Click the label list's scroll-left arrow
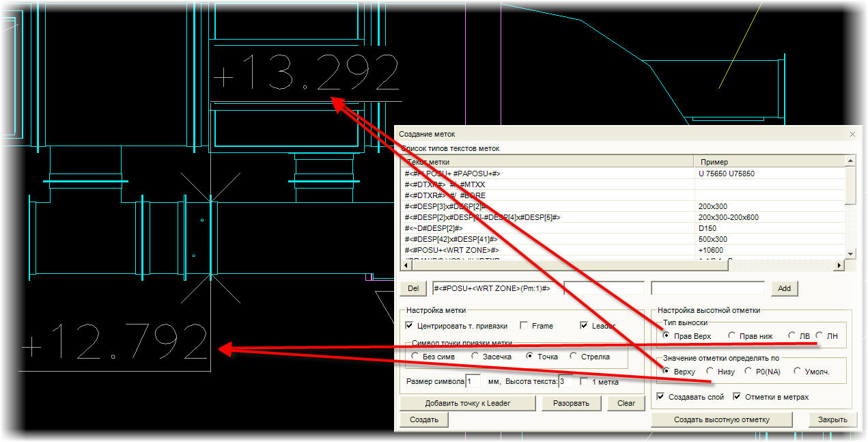 click(x=408, y=265)
